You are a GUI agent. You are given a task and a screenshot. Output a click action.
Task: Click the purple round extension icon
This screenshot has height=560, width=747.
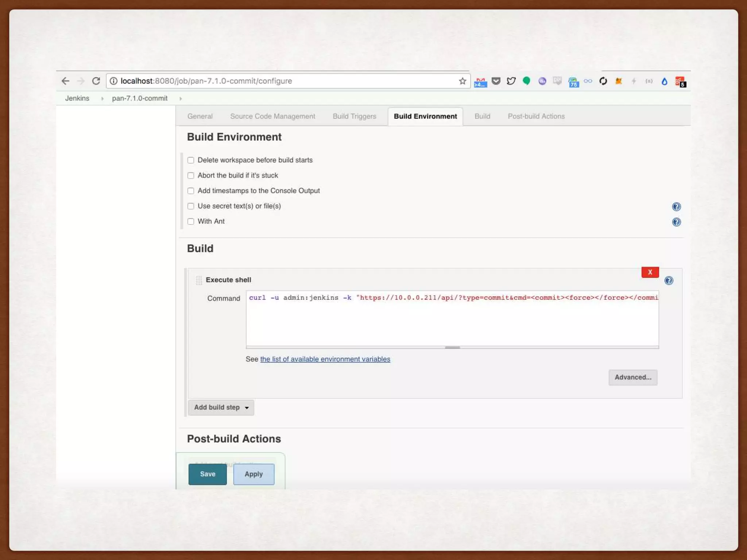tap(542, 81)
